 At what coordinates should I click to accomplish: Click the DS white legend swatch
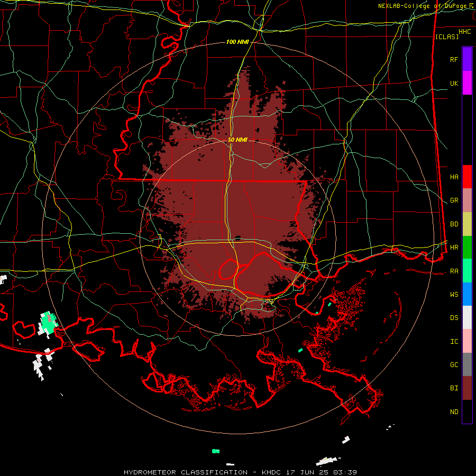[x=467, y=317]
